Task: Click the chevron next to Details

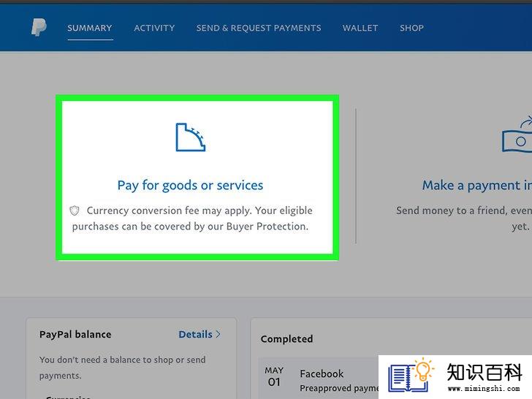Action: click(x=218, y=334)
